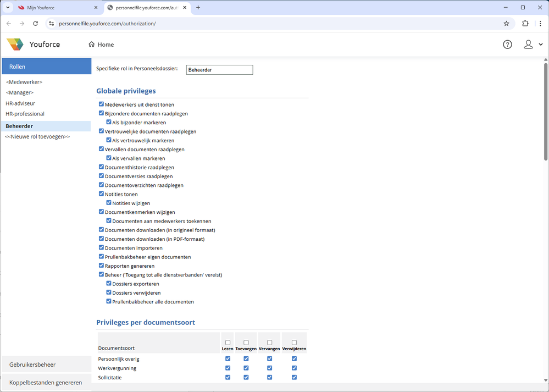Toggle Documenten importeren checkbox
The width and height of the screenshot is (549, 392).
[x=101, y=247]
